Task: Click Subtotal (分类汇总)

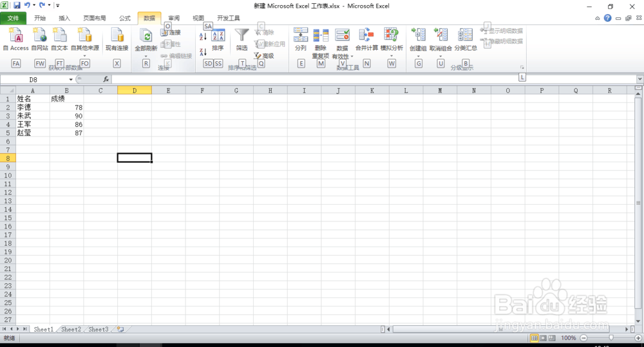Action: pyautogui.click(x=466, y=39)
